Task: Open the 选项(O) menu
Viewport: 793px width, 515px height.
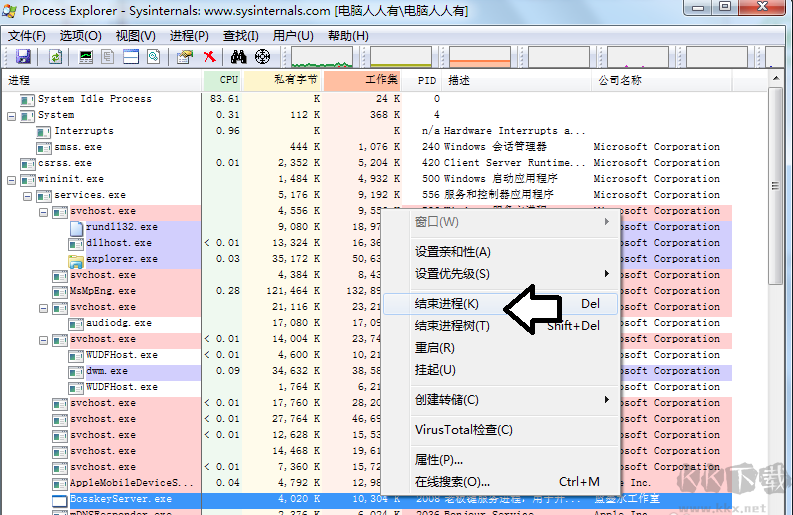Action: click(80, 35)
